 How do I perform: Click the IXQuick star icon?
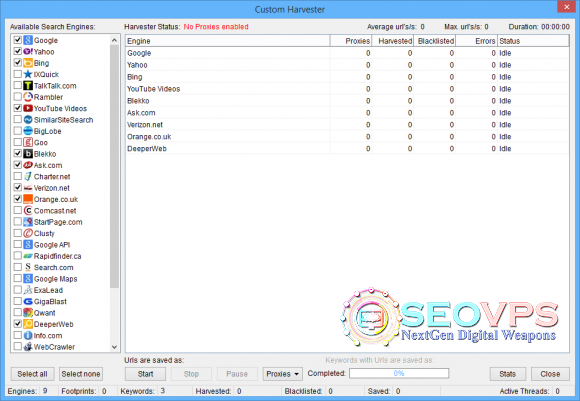point(28,74)
